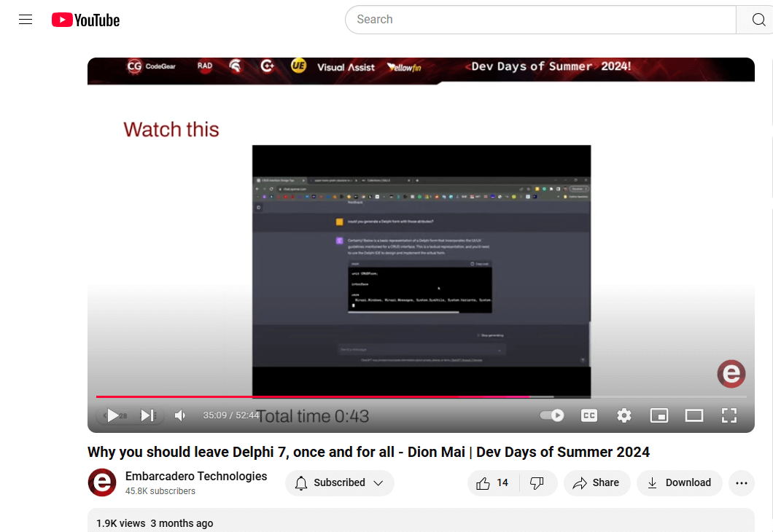This screenshot has width=773, height=532.
Task: Open the Embarcadero Technologies channel name link
Action: (x=196, y=477)
